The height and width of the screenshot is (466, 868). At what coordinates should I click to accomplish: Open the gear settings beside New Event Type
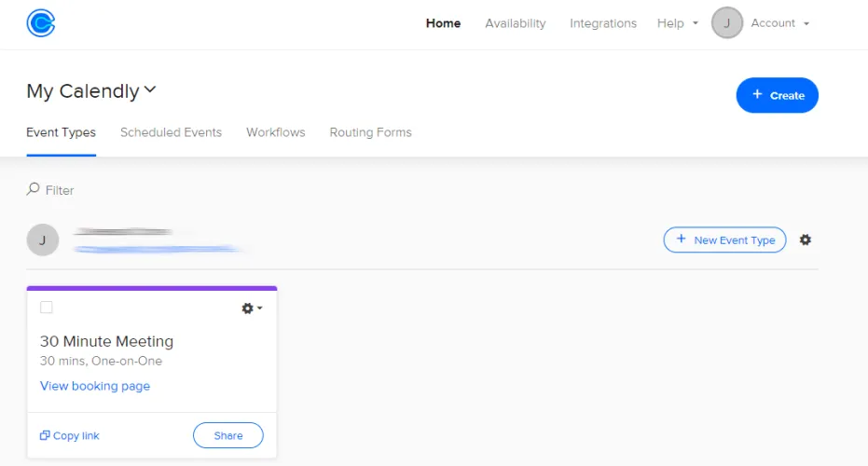pyautogui.click(x=806, y=240)
